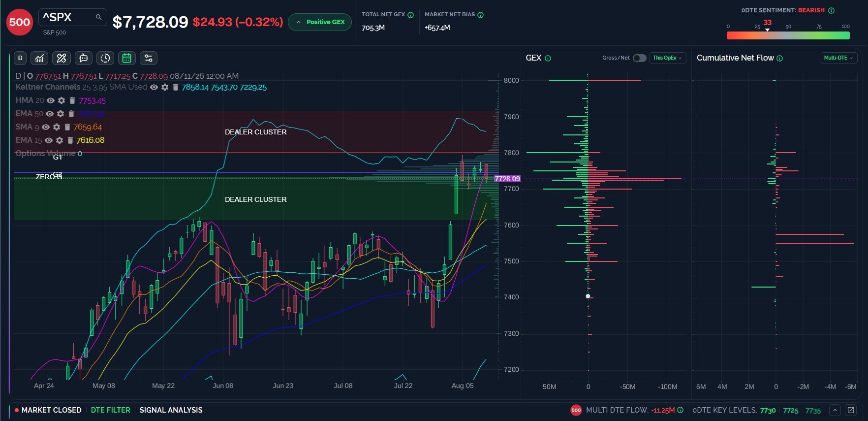Open the Multi-DTE dropdown
This screenshot has width=868, height=421.
838,58
